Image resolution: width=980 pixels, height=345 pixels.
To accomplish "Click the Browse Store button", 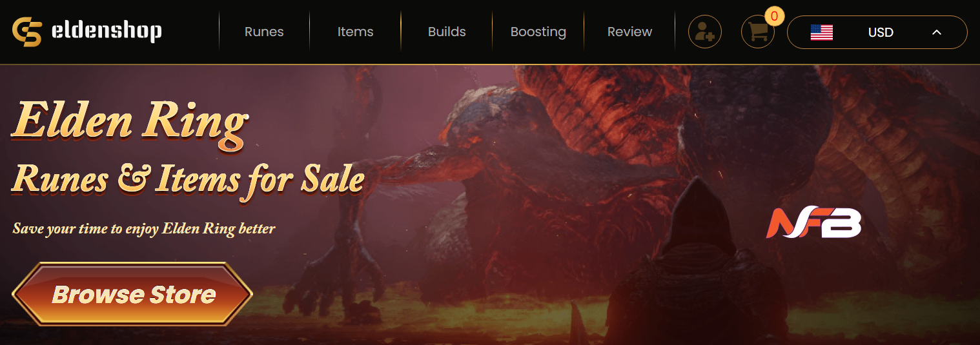I will point(132,294).
